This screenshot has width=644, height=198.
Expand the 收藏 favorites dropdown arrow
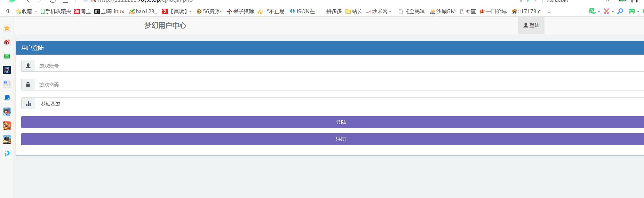click(x=36, y=12)
